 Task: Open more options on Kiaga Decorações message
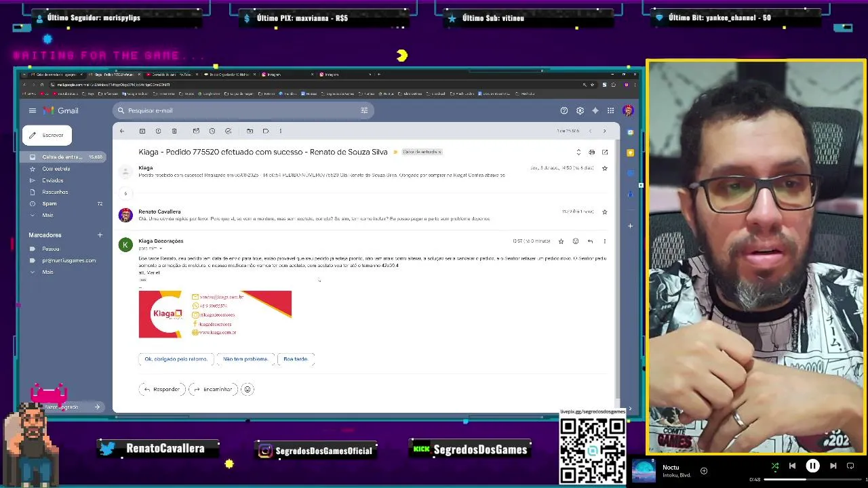coord(605,241)
